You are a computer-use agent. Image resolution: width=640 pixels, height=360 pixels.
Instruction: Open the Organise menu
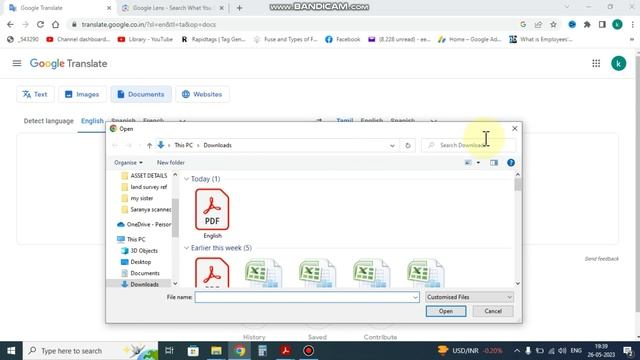pos(128,162)
